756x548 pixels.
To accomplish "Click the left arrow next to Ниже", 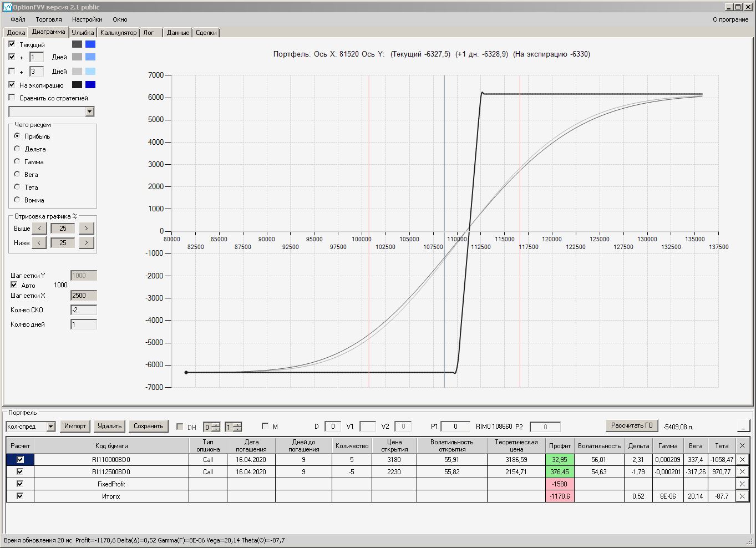I will click(x=39, y=242).
